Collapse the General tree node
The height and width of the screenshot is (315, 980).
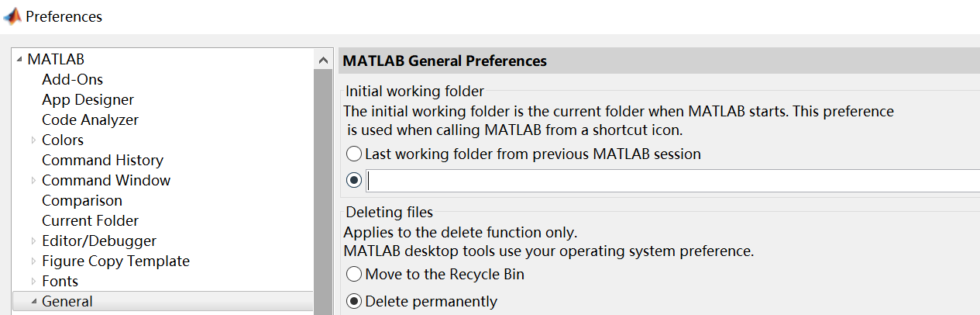34,302
